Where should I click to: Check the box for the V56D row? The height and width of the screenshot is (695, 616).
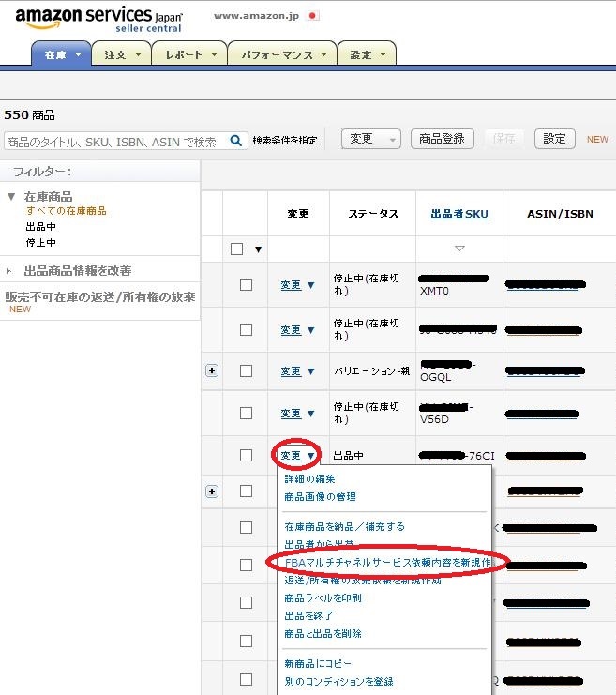(x=246, y=413)
